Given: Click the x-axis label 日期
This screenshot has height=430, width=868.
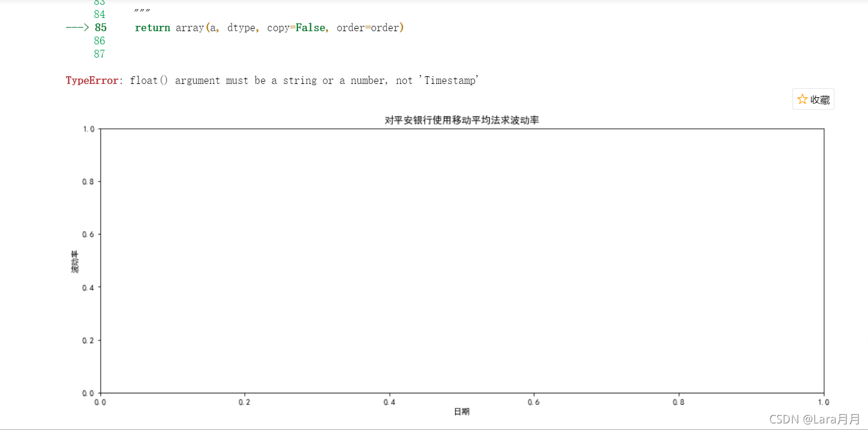Looking at the screenshot, I should (461, 411).
